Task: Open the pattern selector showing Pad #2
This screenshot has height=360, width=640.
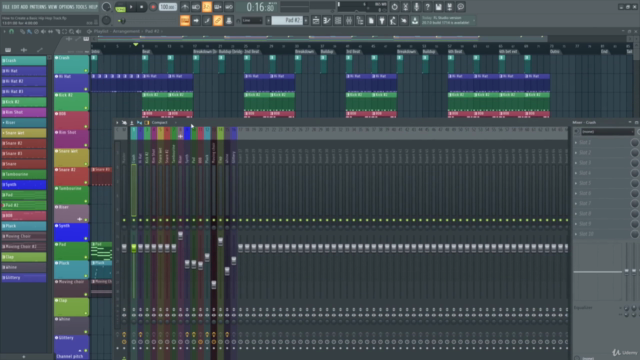Action: (x=287, y=20)
